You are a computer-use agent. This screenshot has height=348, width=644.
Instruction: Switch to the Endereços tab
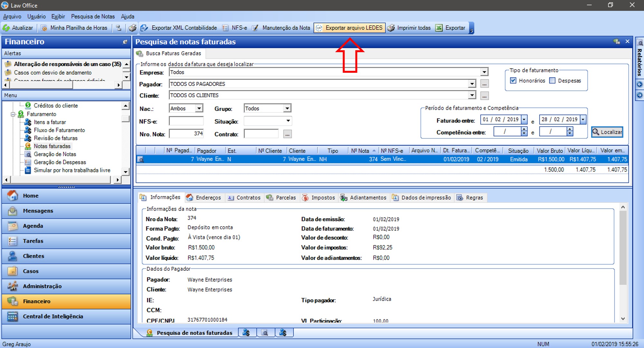tap(204, 198)
